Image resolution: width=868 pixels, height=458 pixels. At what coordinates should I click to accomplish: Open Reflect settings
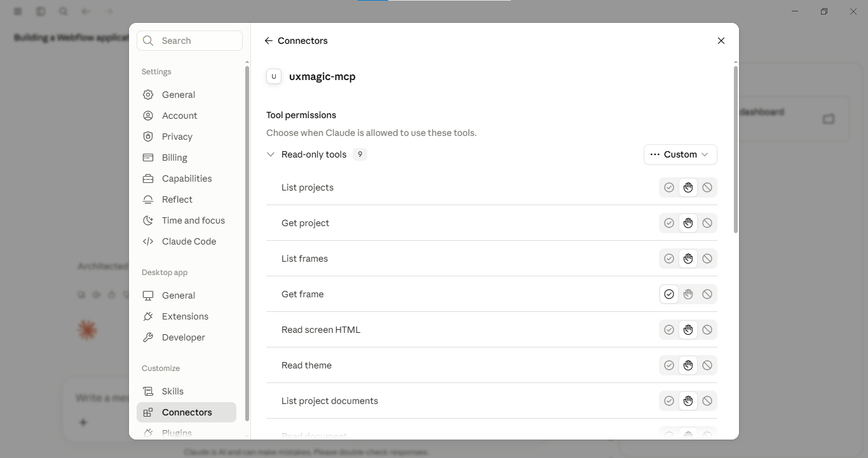click(186, 199)
